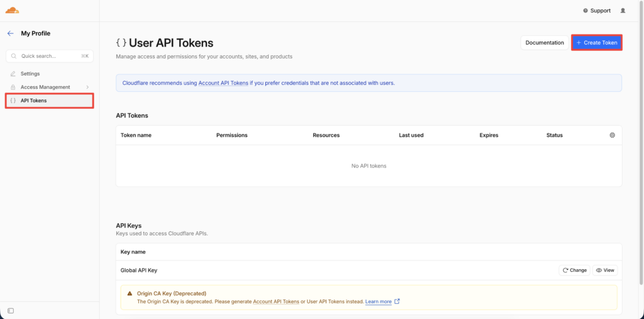Click the Documentation button
The height and width of the screenshot is (319, 644).
(x=545, y=43)
